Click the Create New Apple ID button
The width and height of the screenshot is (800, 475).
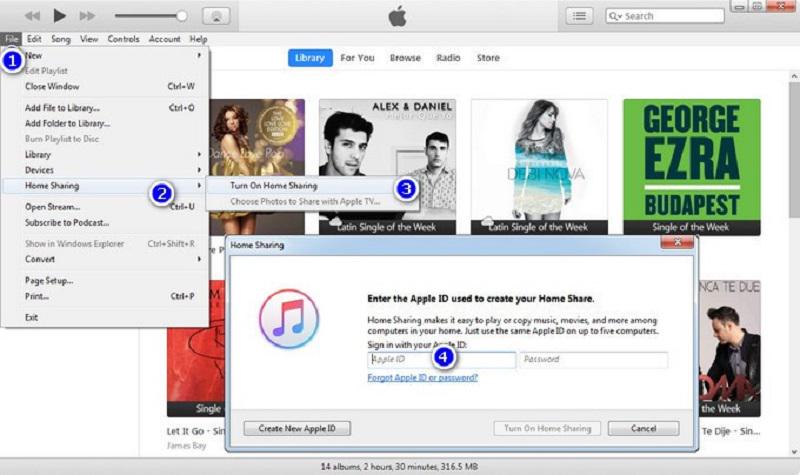pyautogui.click(x=297, y=428)
